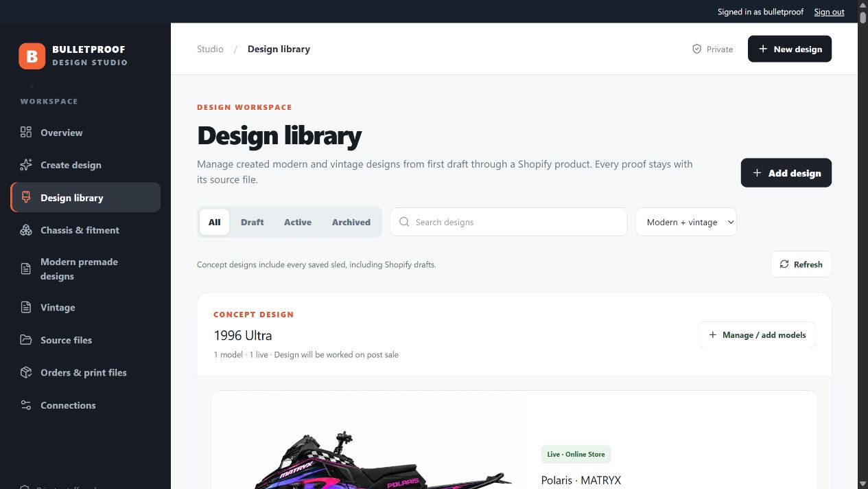Click the Design library breadcrumb text
Image resolution: width=868 pixels, height=489 pixels.
coord(279,49)
